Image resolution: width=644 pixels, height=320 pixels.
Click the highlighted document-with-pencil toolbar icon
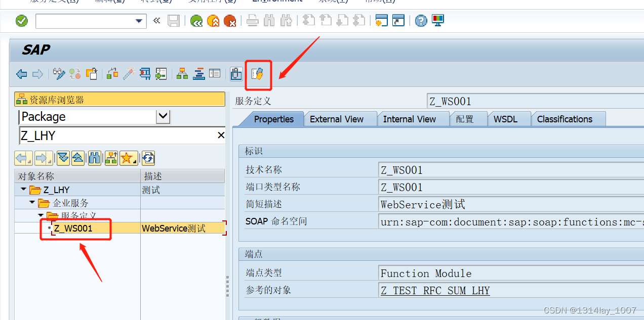(x=258, y=74)
